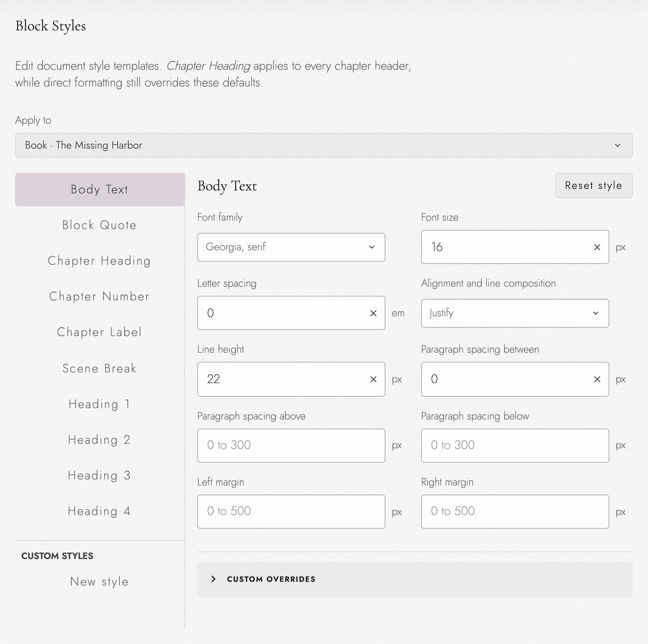The image size is (648, 644).
Task: Clear the Line height value using its X icon
Action: click(373, 379)
